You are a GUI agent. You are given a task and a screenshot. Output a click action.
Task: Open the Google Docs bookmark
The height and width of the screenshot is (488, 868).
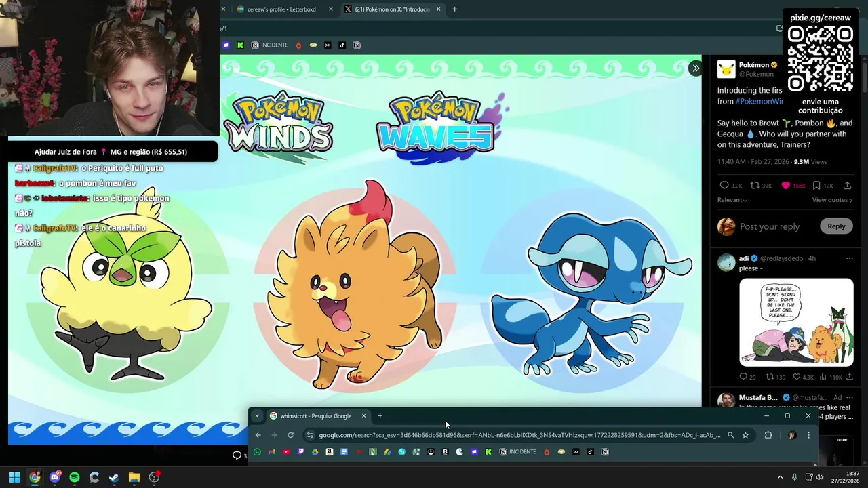tap(344, 452)
